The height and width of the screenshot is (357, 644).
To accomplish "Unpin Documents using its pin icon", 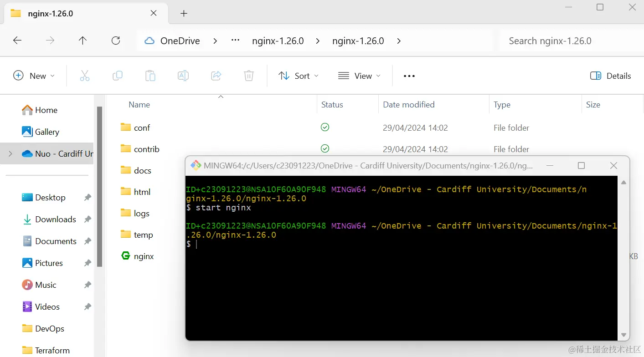I will click(88, 241).
